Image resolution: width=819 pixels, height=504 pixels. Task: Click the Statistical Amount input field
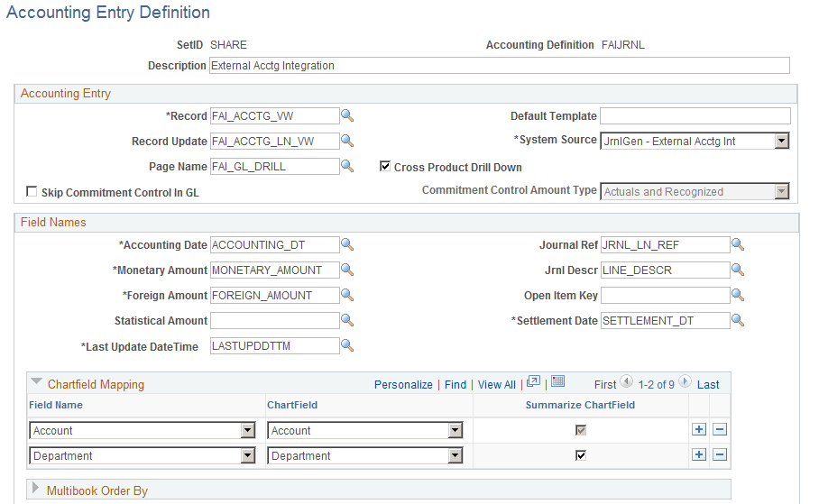pyautogui.click(x=275, y=321)
